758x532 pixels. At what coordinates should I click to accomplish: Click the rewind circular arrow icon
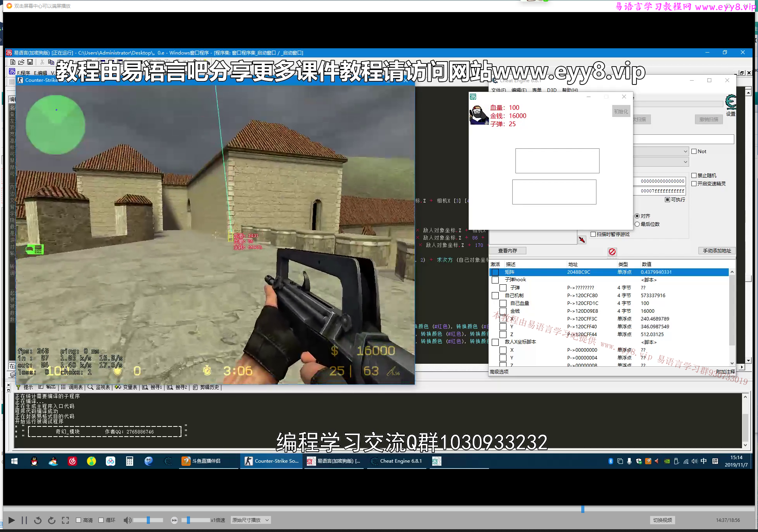tap(38, 520)
